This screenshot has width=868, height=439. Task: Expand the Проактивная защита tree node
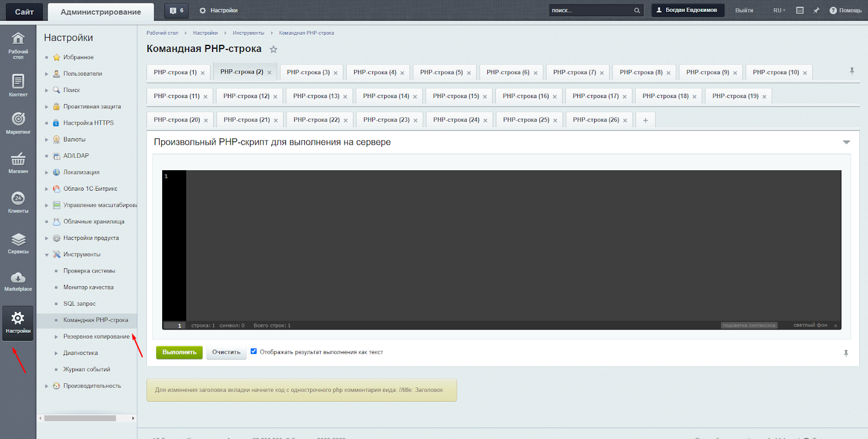47,107
